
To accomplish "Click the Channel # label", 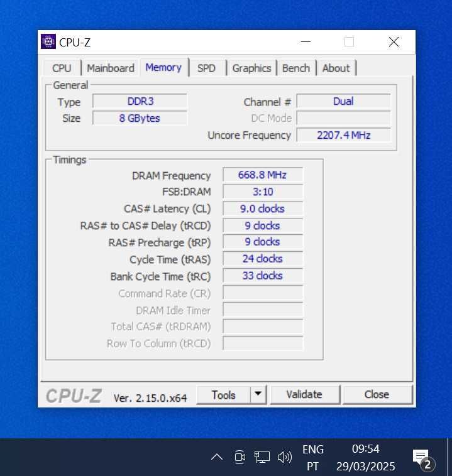I will (267, 102).
